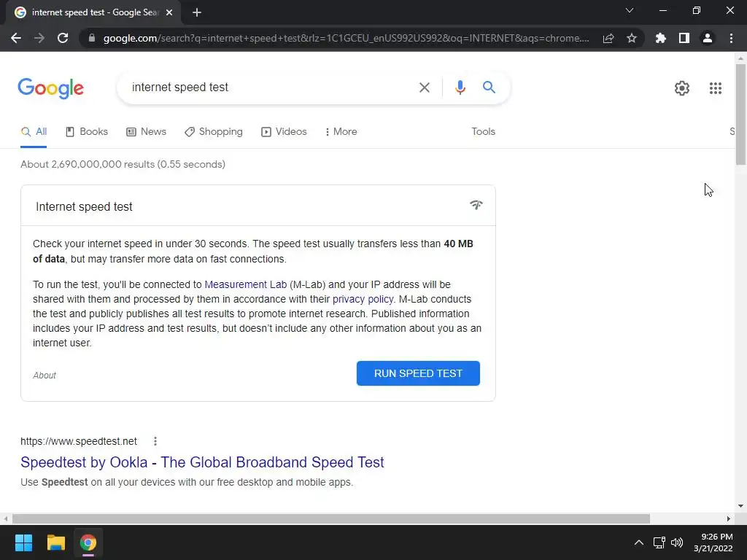
Task: Click the Chrome taskbar icon
Action: tap(88, 542)
